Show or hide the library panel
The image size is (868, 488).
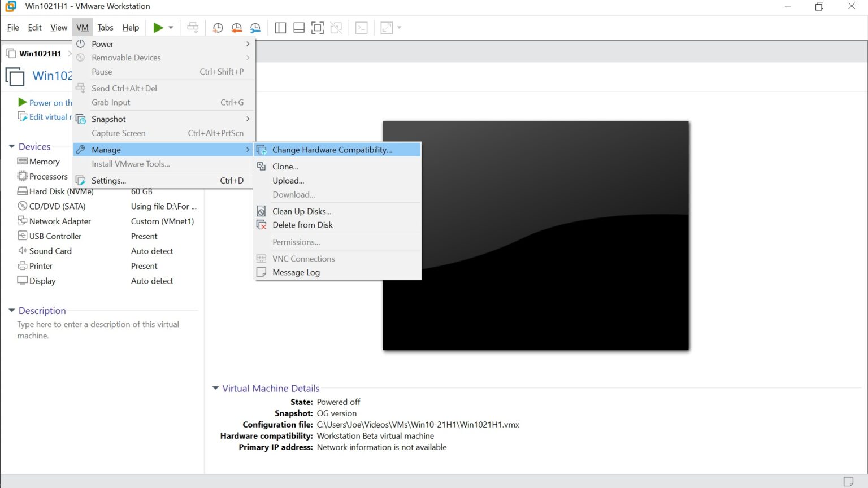point(280,27)
